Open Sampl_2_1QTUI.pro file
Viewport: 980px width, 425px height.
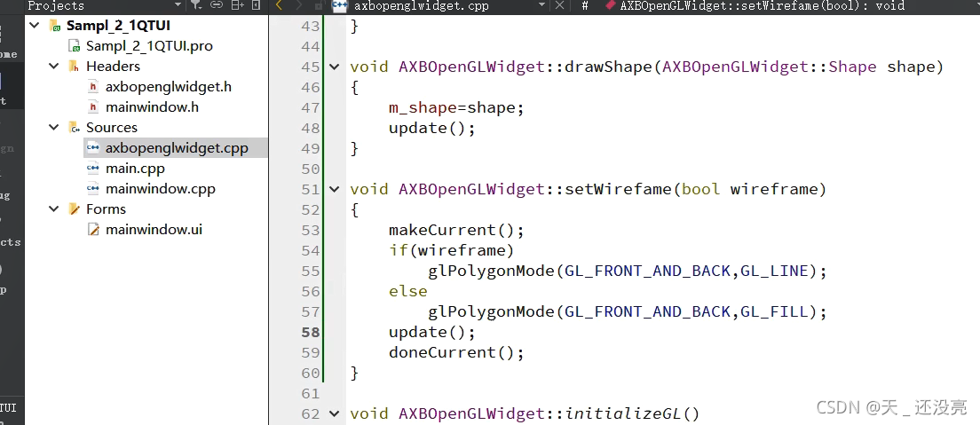(149, 46)
